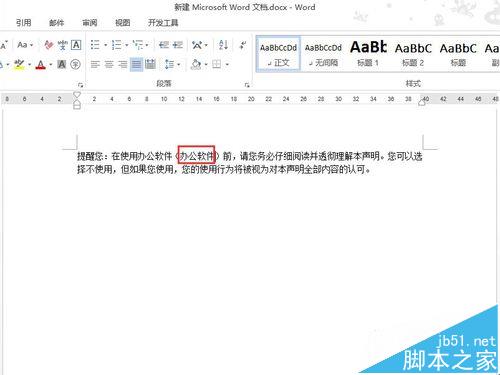Apply the 标题 1 style

368,54
